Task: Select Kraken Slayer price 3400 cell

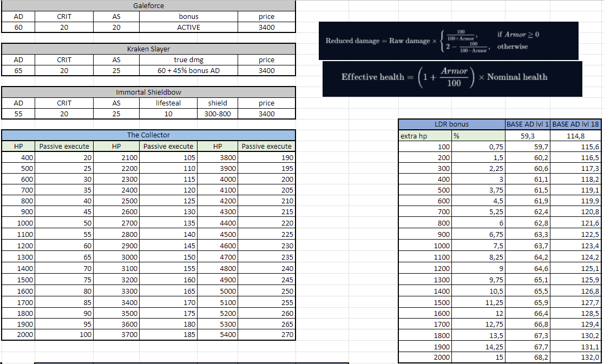Action: [x=266, y=70]
